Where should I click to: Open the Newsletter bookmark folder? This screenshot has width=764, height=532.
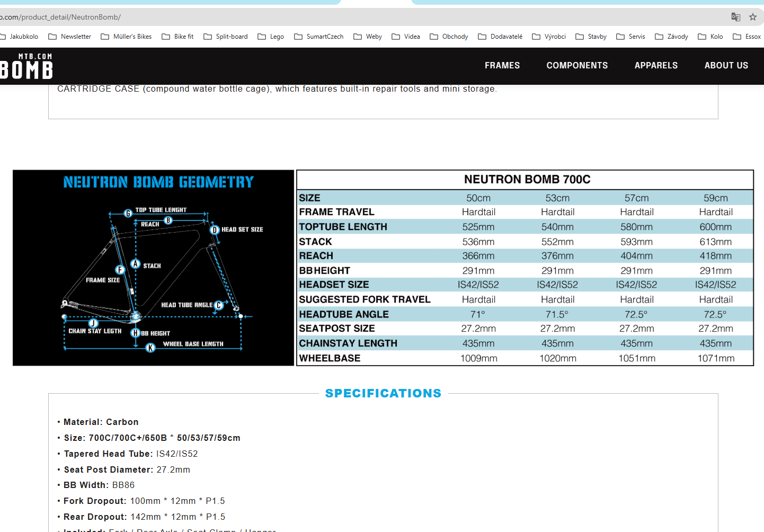(70, 37)
